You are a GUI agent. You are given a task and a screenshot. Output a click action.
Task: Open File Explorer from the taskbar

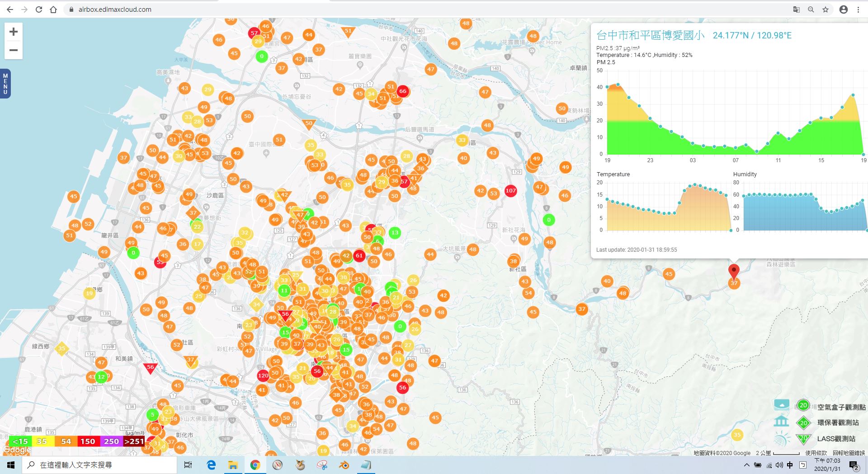233,465
